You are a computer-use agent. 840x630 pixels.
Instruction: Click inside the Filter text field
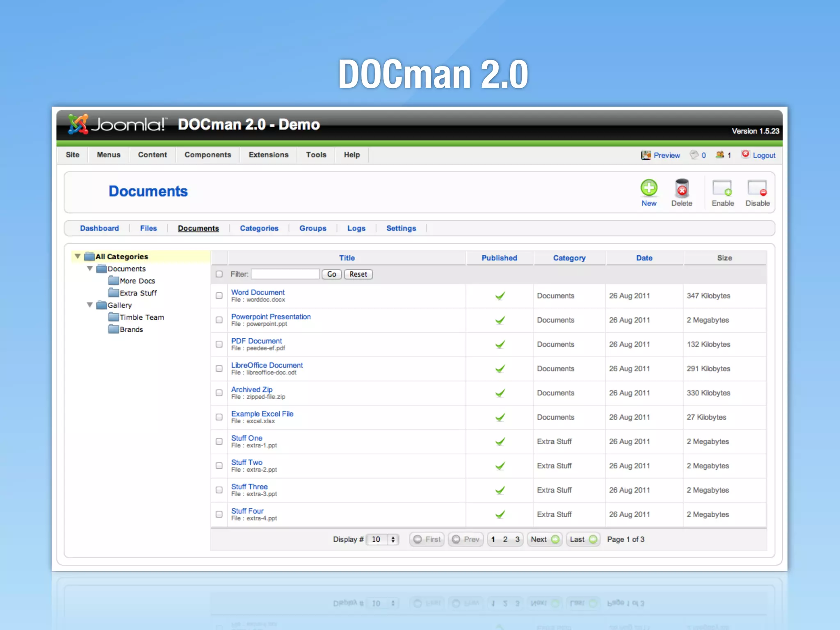point(285,274)
